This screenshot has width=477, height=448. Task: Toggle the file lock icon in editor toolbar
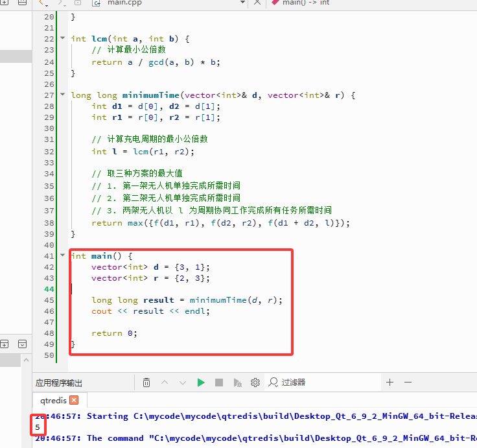tap(78, 3)
